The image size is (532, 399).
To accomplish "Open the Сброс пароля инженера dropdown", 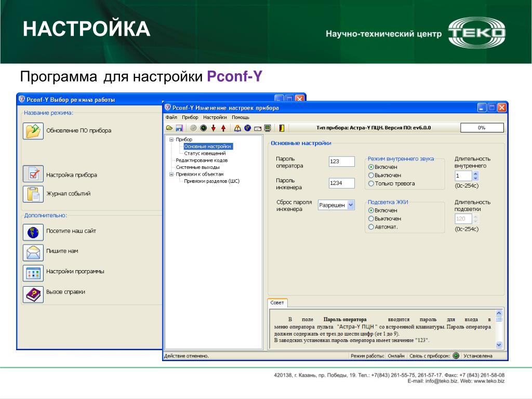I will coord(351,205).
